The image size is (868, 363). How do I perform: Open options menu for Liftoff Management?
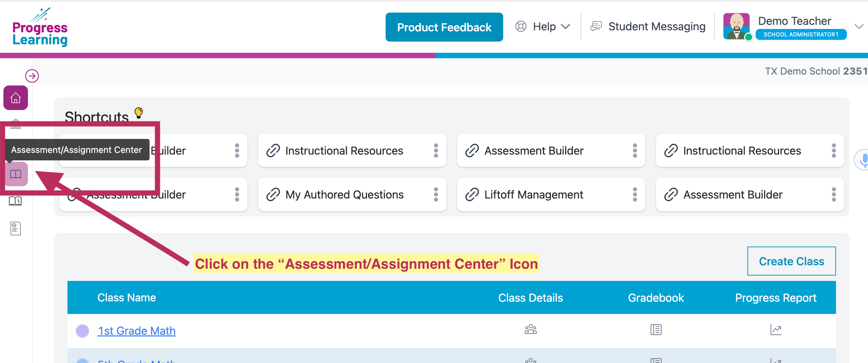(x=635, y=194)
